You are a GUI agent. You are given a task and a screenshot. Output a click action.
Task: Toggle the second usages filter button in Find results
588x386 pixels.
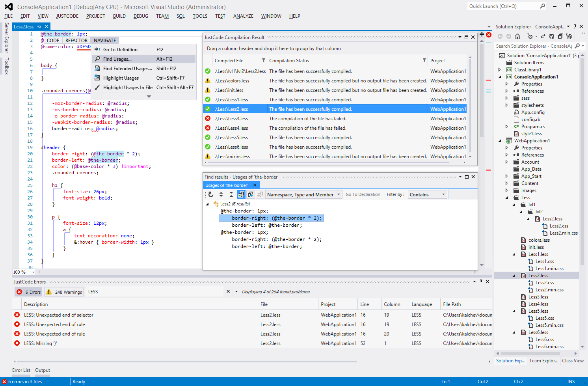251,194
